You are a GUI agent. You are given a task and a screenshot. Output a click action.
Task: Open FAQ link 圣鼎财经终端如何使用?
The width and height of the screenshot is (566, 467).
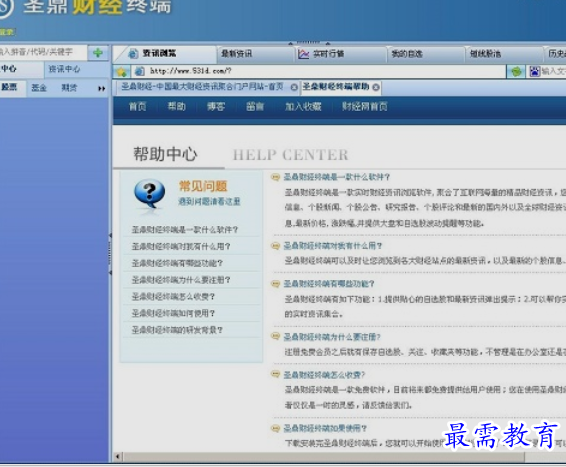point(173,313)
